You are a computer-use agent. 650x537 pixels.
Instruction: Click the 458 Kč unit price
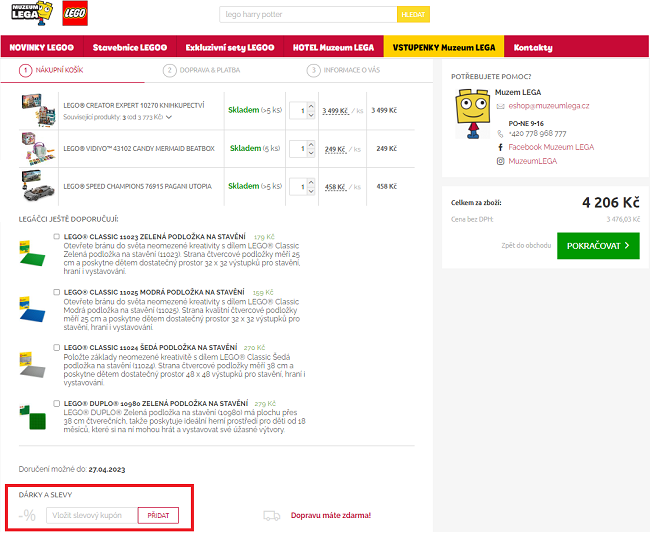click(x=335, y=187)
